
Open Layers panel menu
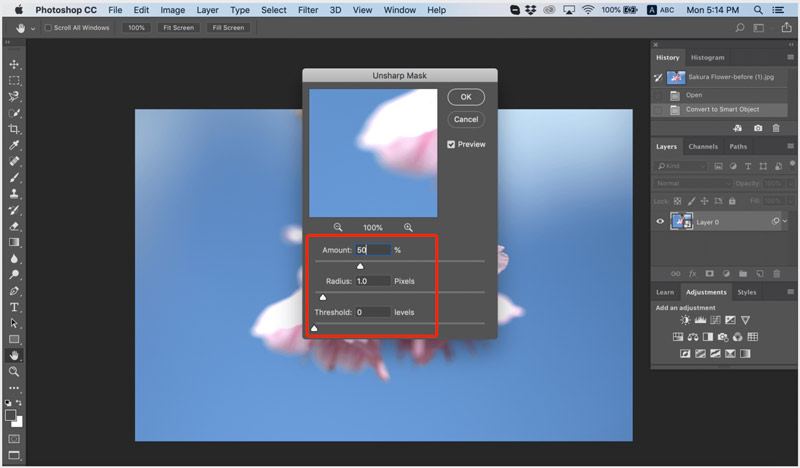pyautogui.click(x=790, y=146)
